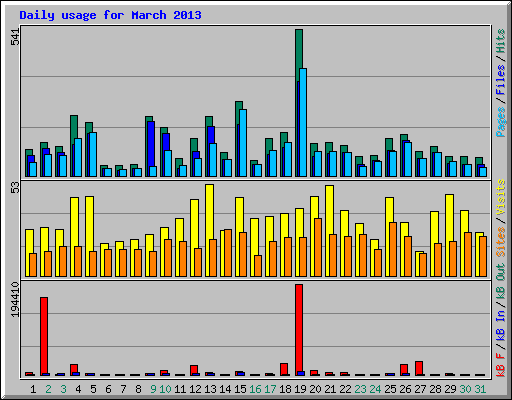The image size is (512, 400).
Task: Click green weekend day label '16'
Action: (x=255, y=389)
